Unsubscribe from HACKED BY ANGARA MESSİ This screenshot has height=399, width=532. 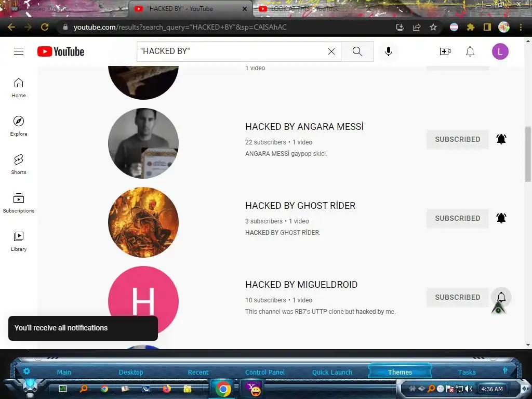pos(457,139)
